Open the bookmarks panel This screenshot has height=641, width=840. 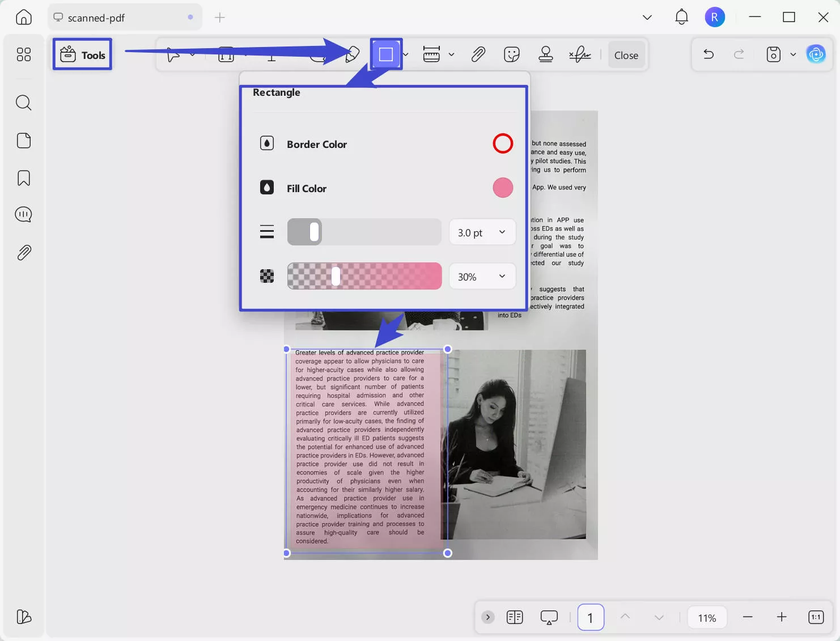click(x=23, y=177)
